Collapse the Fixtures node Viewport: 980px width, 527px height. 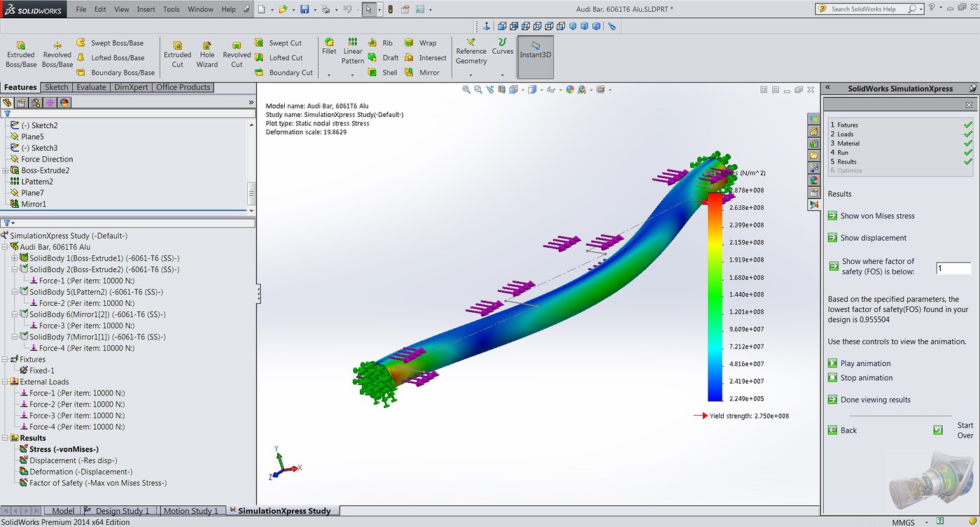[x=6, y=359]
